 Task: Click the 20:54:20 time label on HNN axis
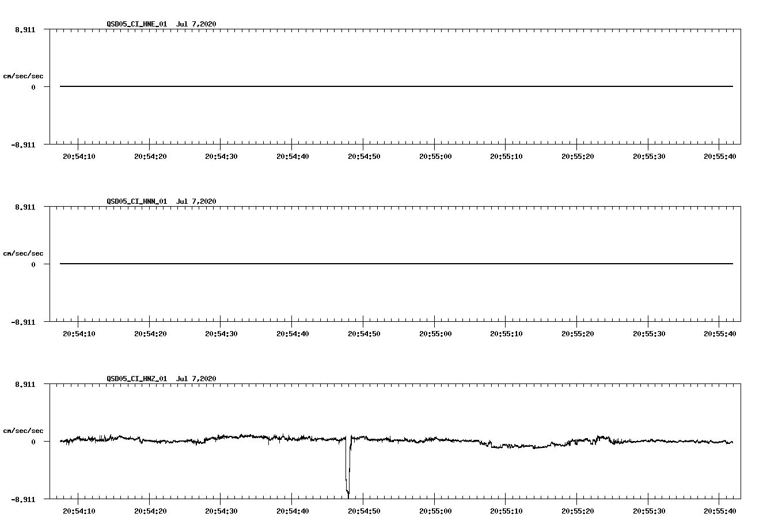click(x=150, y=333)
